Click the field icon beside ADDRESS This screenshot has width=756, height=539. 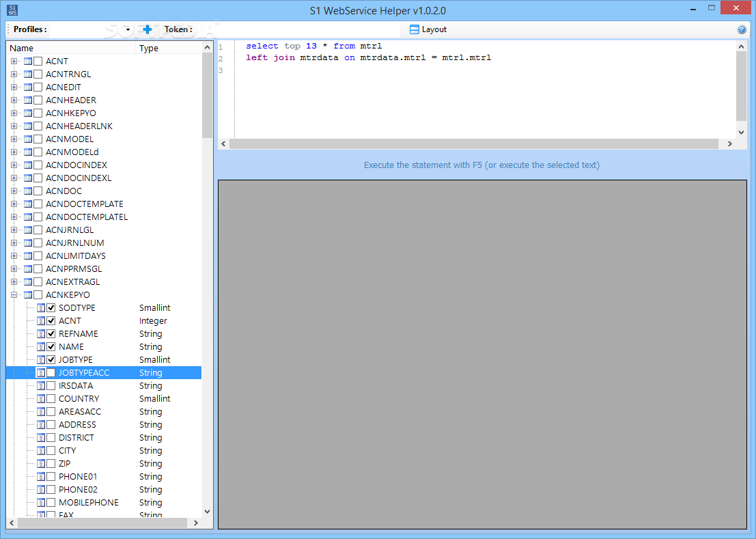[41, 425]
